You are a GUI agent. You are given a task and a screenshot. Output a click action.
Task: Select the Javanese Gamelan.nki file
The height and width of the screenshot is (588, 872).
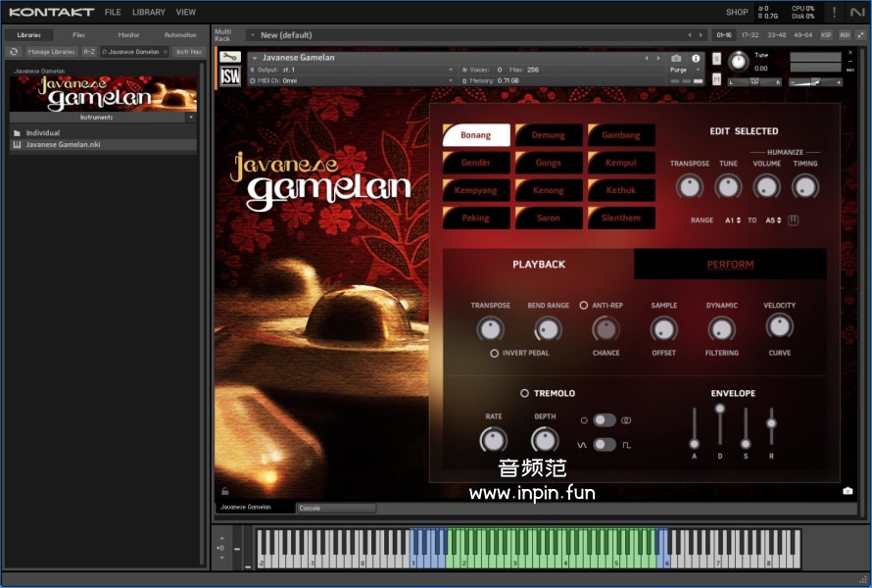click(x=63, y=145)
